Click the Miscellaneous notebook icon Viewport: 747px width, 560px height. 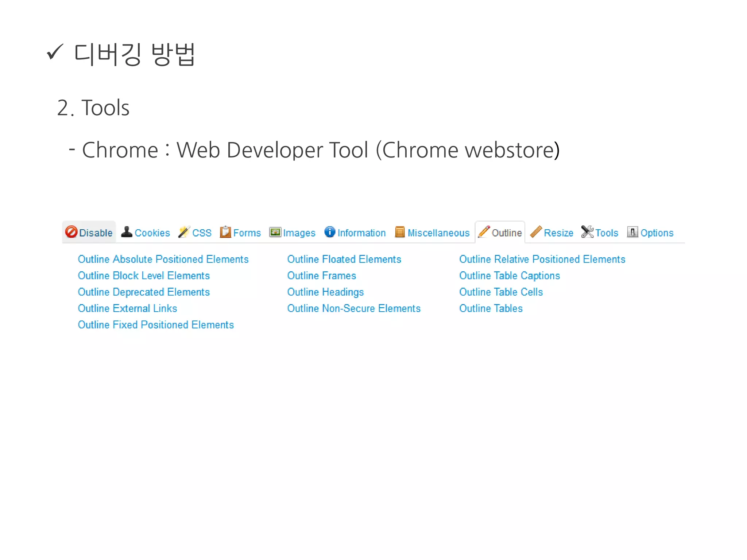tap(400, 232)
